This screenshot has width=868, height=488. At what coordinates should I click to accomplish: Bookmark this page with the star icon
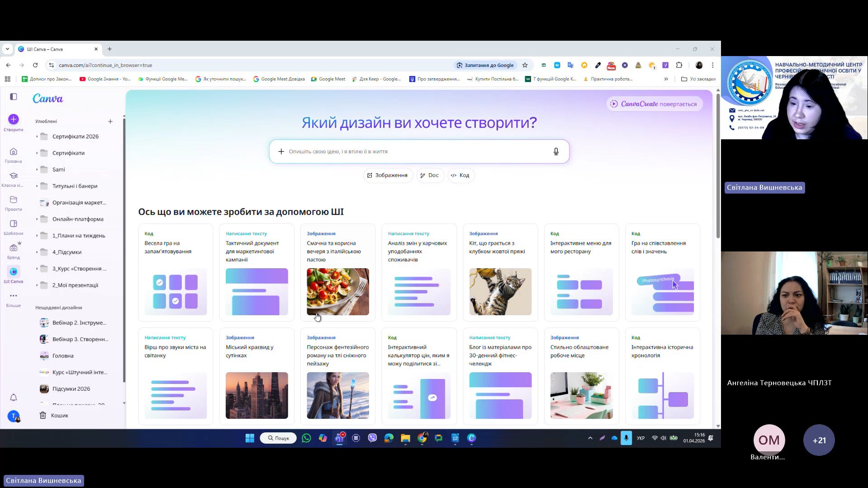click(525, 65)
